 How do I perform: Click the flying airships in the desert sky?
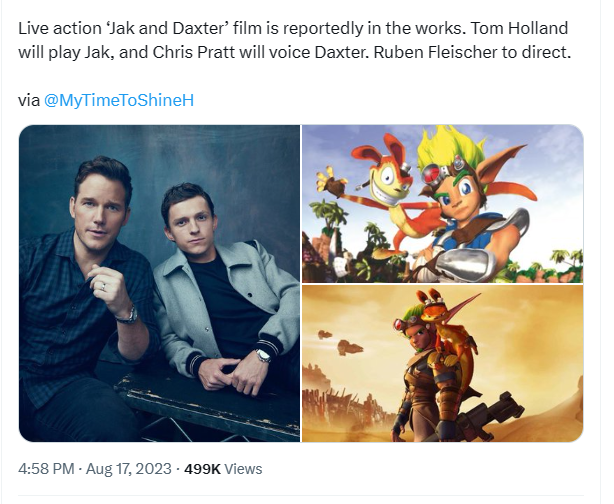pyautogui.click(x=341, y=342)
